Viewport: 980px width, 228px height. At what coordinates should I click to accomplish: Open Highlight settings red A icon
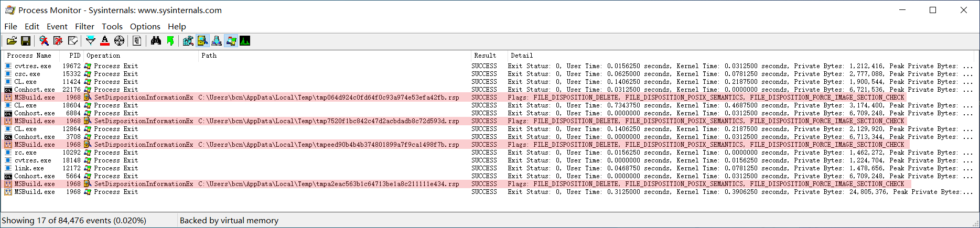[105, 41]
